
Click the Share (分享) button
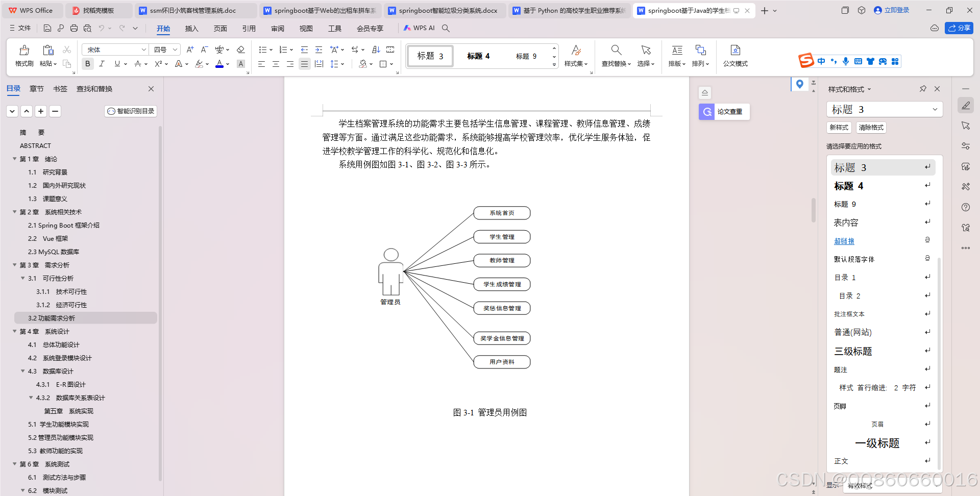click(x=959, y=28)
